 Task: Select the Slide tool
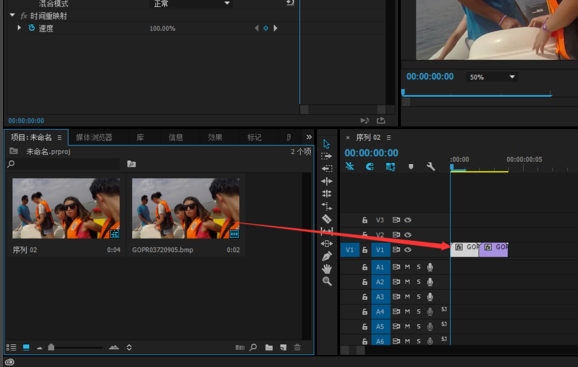327,244
